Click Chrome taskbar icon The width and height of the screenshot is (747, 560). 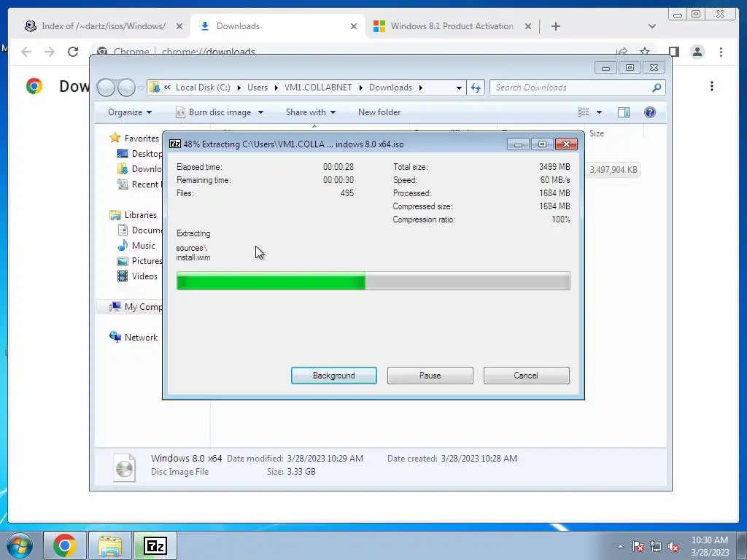(x=65, y=545)
